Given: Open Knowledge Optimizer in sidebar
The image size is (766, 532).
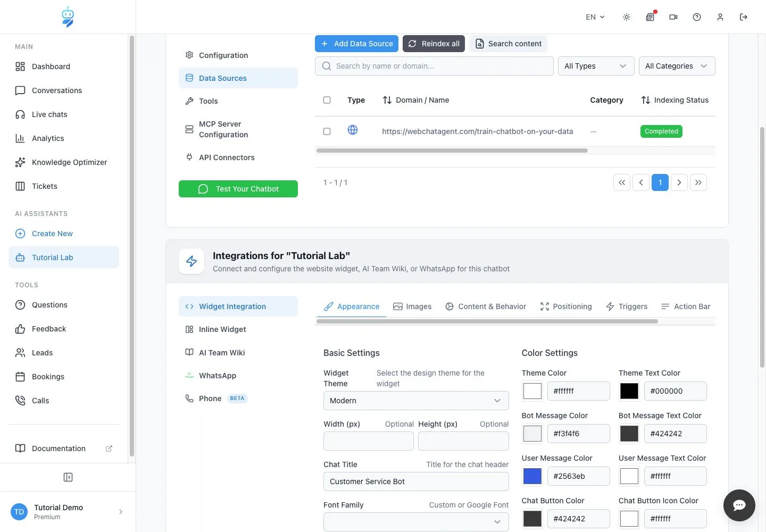Looking at the screenshot, I should pos(64,162).
